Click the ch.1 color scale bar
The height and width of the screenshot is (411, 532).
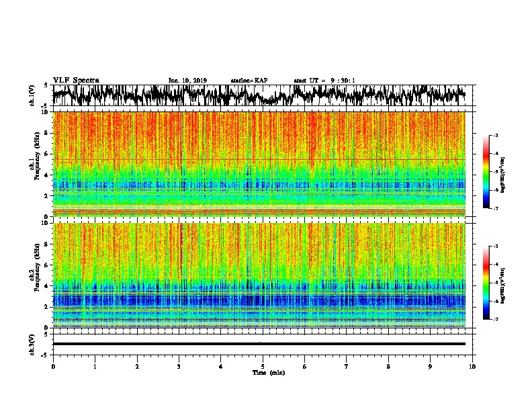pyautogui.click(x=486, y=172)
